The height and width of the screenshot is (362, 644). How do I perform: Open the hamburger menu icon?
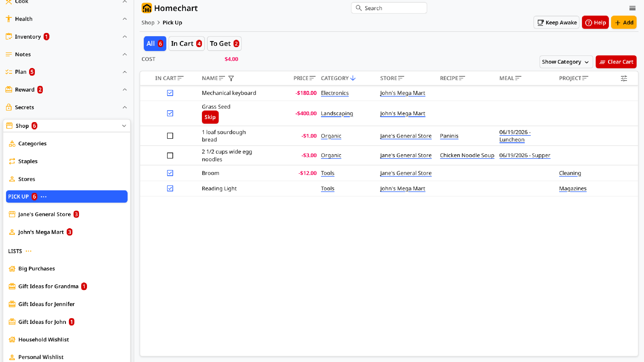click(632, 8)
